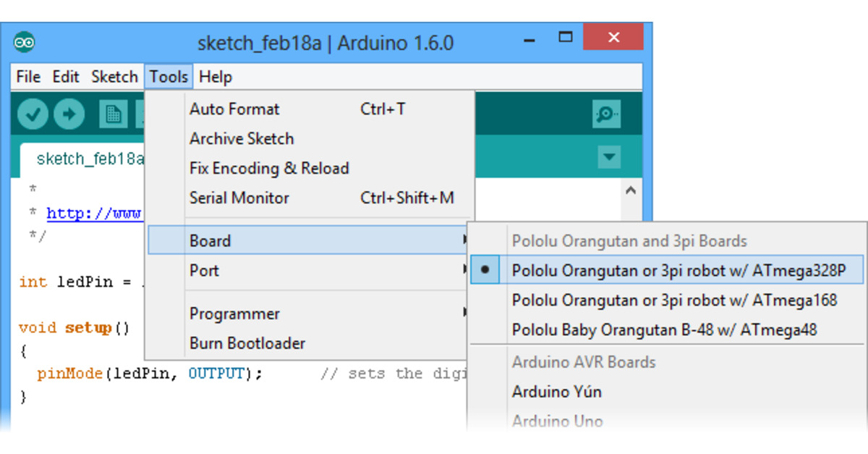Click the New sketch icon
Image resolution: width=868 pixels, height=454 pixels.
(x=114, y=114)
